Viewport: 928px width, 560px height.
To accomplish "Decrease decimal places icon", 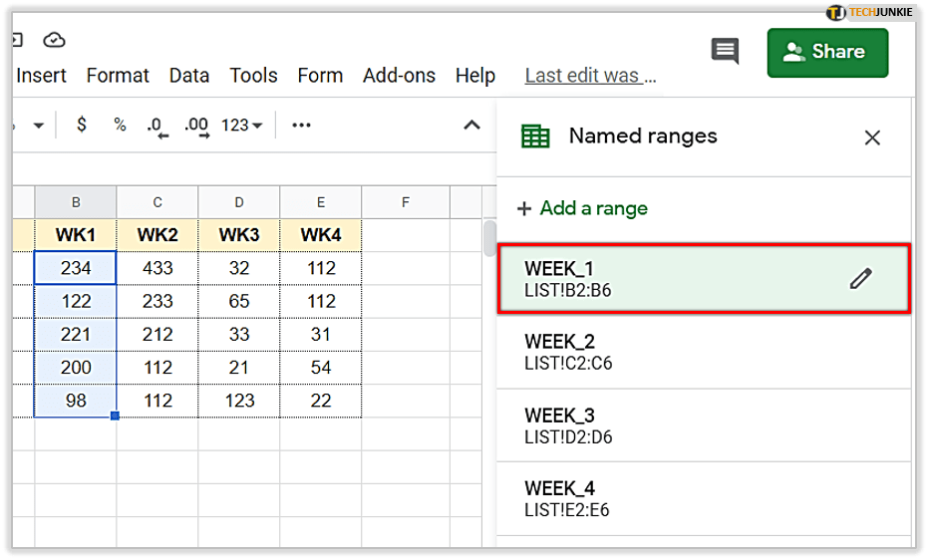I will point(155,126).
